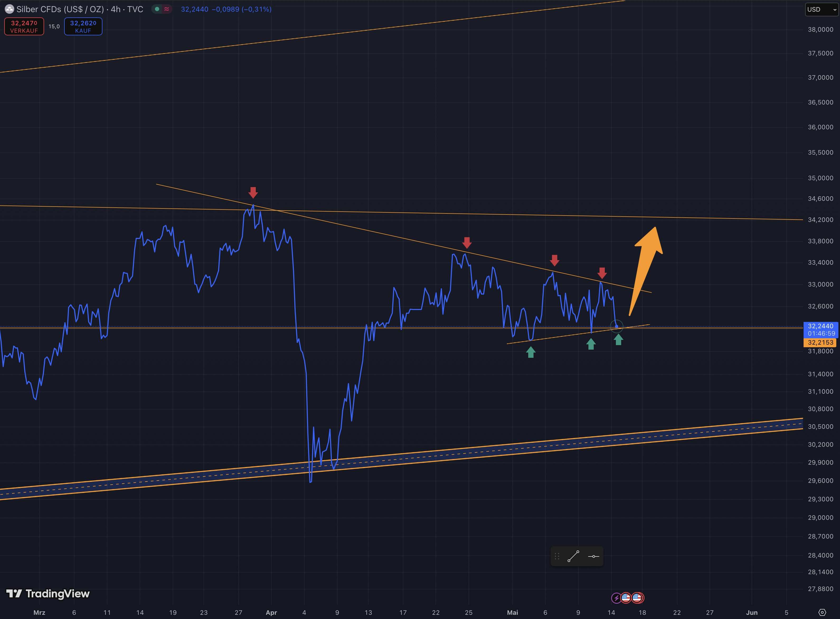Click the red approximate data indicator

point(166,9)
